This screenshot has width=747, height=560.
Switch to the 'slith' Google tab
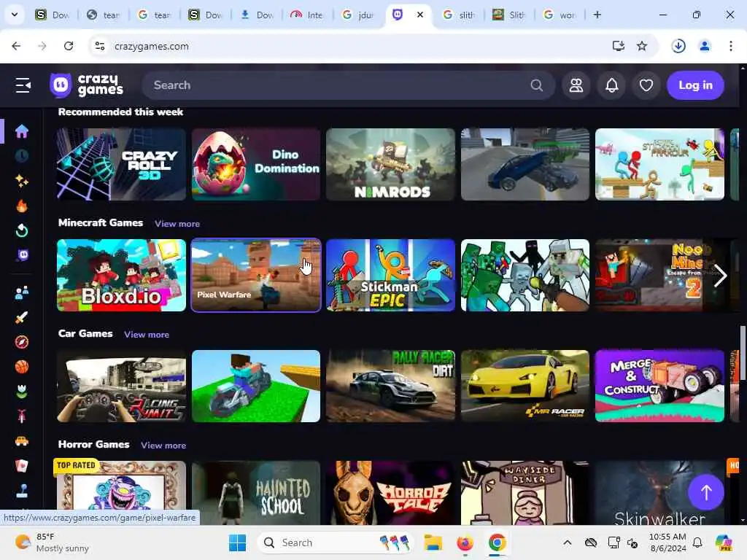460,15
